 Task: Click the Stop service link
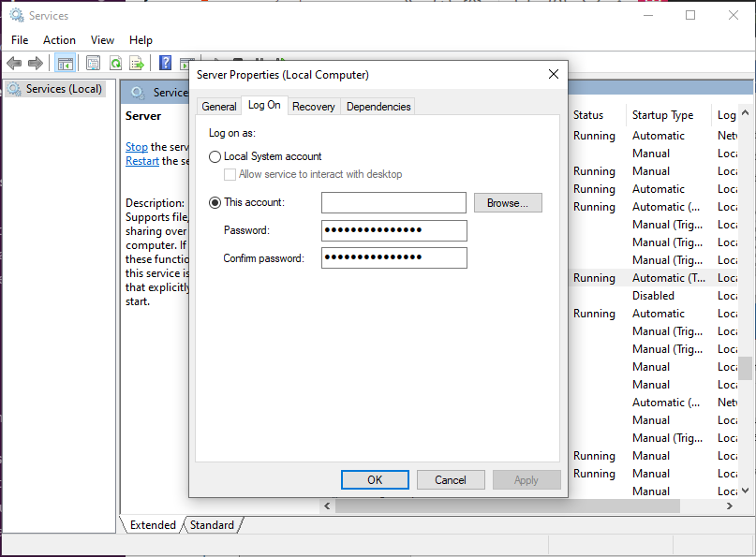(x=137, y=146)
